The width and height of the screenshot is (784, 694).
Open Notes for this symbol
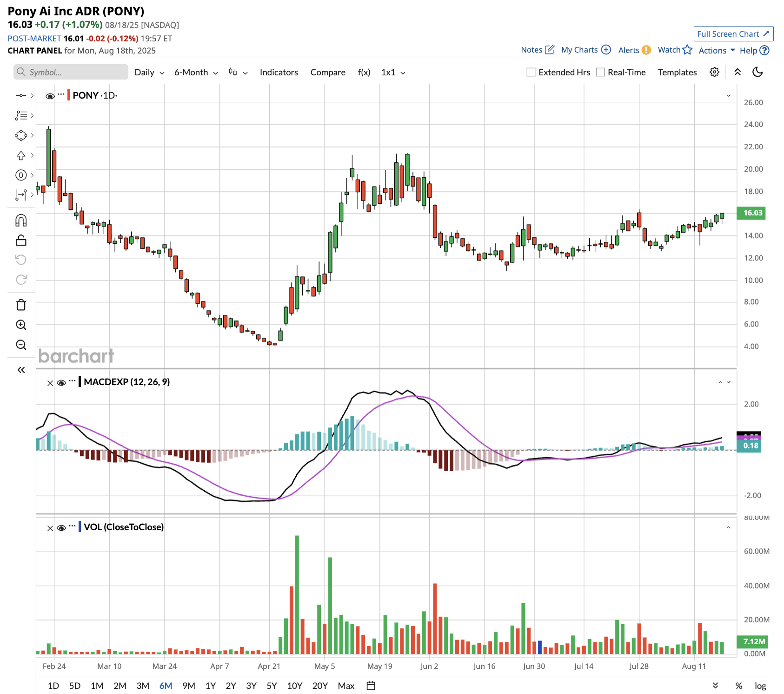tap(538, 50)
